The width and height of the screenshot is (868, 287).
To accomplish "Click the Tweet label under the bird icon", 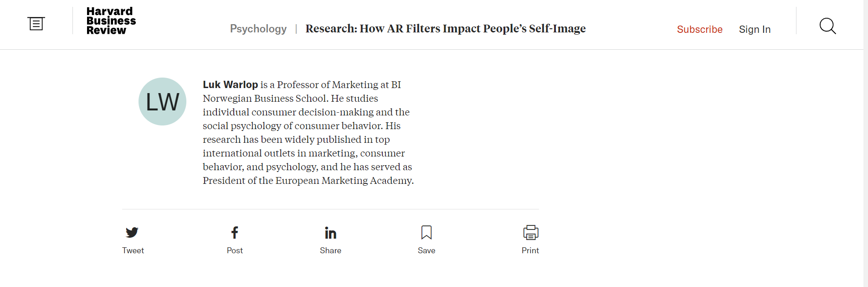I will (x=133, y=250).
